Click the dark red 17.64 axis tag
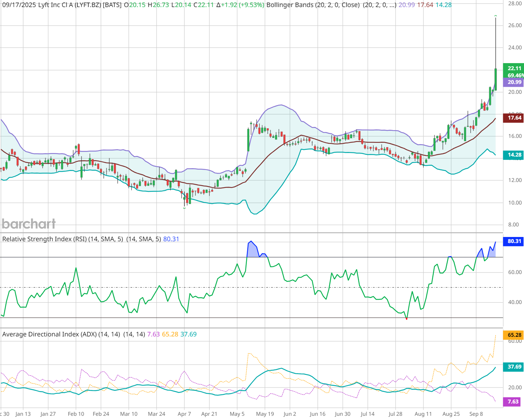 click(x=514, y=118)
